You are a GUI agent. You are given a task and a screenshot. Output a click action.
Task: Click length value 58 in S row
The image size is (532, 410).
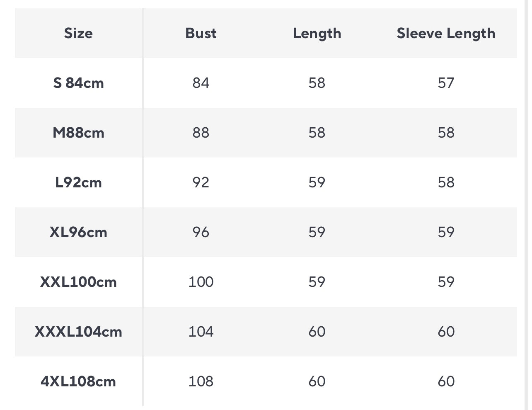317,83
